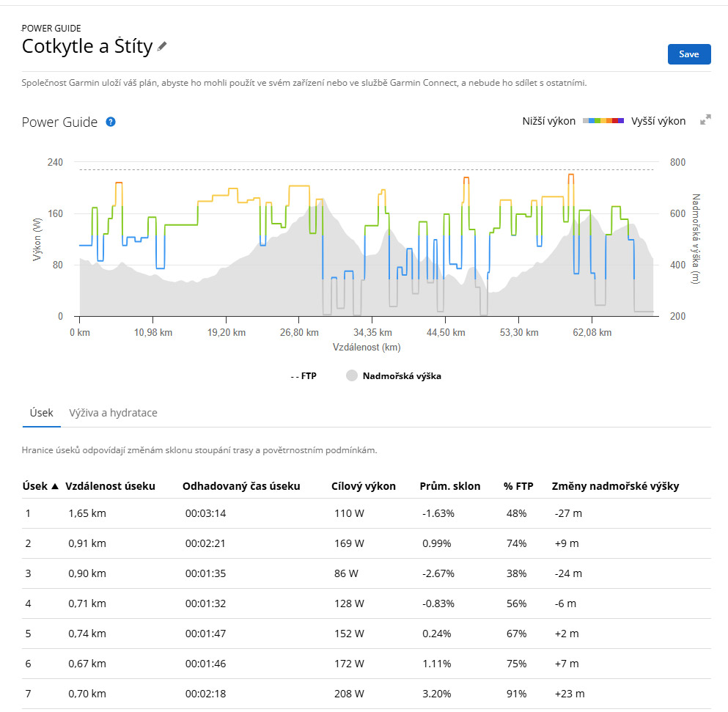The image size is (728, 712).
Task: Open the Power Guide help question-mark icon
Action: coord(111,122)
